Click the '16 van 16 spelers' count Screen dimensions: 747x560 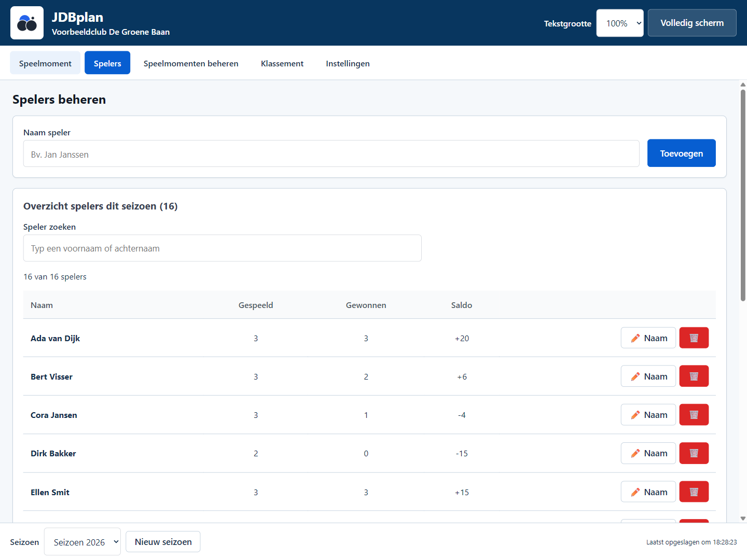[x=55, y=276]
